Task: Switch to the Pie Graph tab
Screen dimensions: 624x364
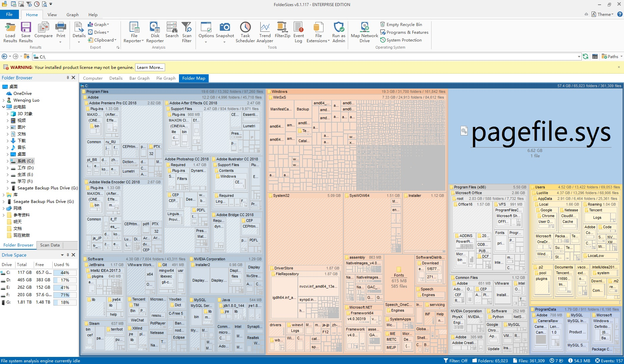Action: pyautogui.click(x=166, y=78)
